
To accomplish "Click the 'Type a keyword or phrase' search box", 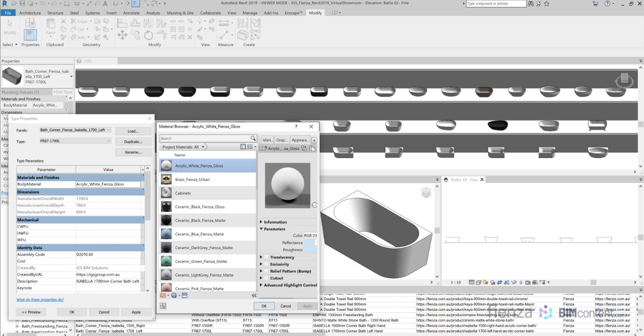I will 496,4.
